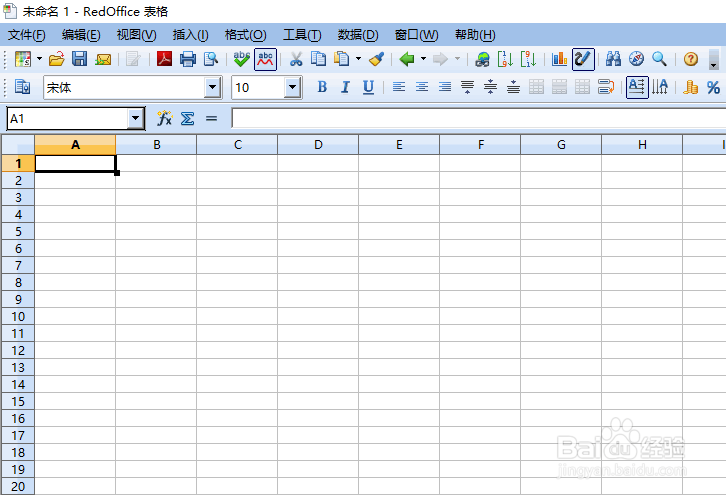Open the Function Wizard
Viewport: 726px width, 495px height.
(164, 119)
